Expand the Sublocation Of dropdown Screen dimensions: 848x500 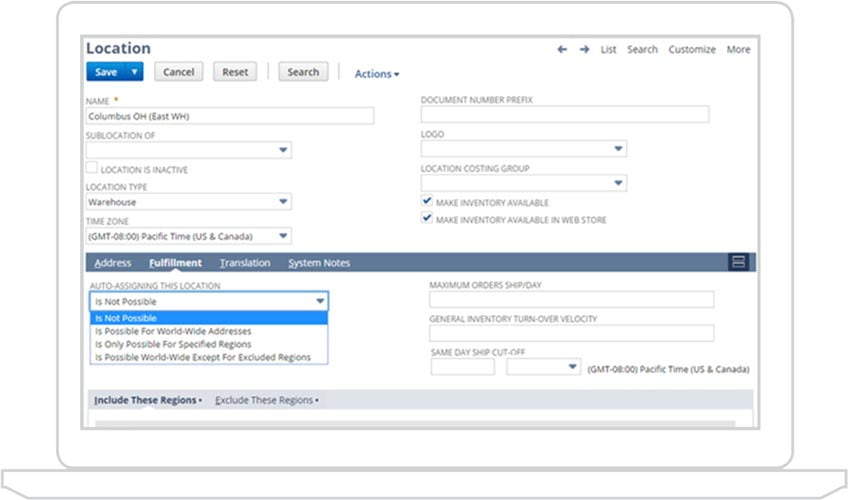pyautogui.click(x=284, y=151)
